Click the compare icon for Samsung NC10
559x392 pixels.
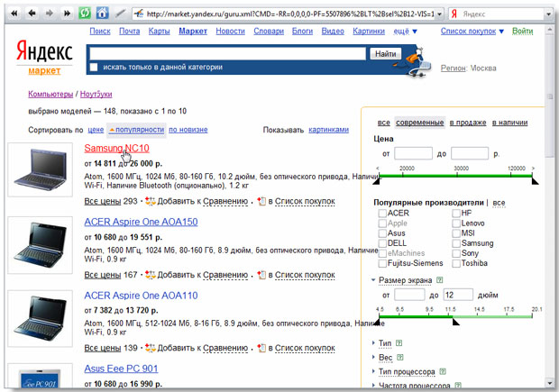[x=151, y=201]
